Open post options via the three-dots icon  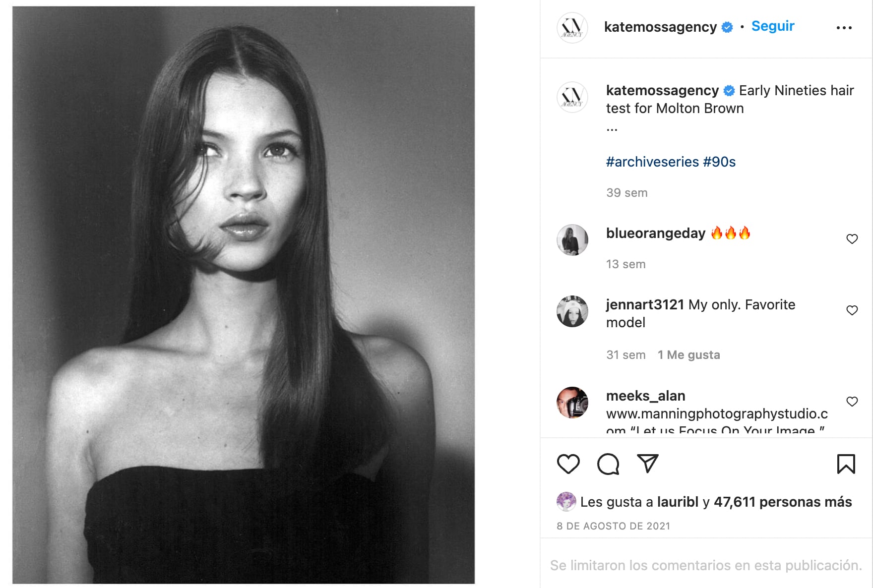tap(844, 27)
